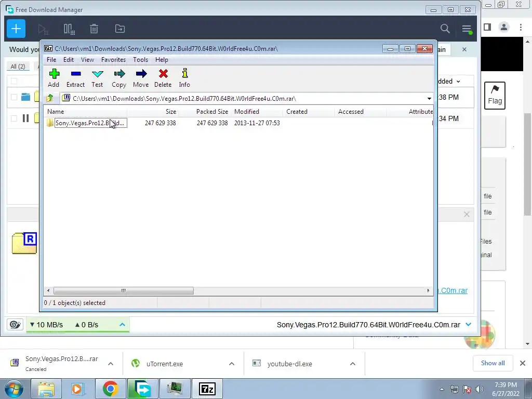532x399 pixels.
Task: Click the 7-Zip Add toolbar icon
Action: tap(54, 74)
